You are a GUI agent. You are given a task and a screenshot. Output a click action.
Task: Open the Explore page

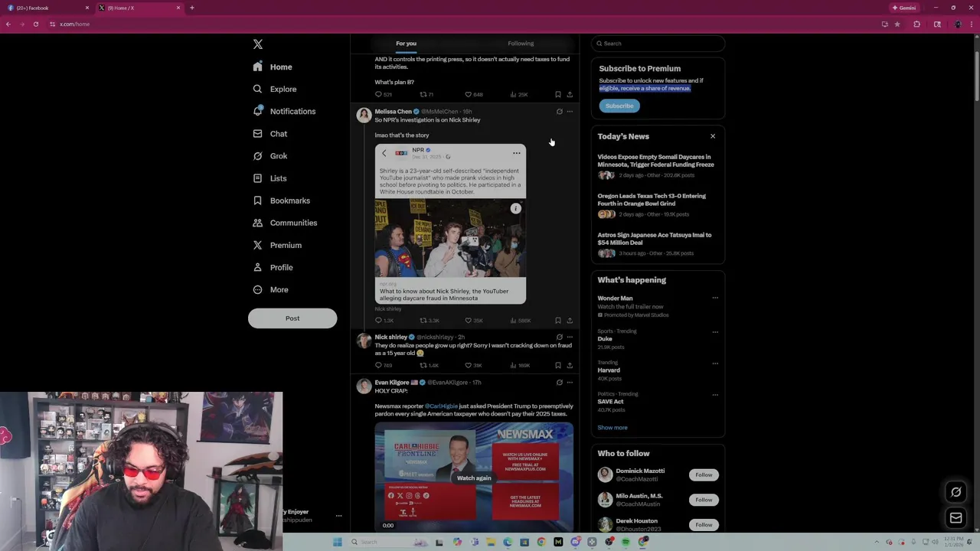(x=275, y=89)
